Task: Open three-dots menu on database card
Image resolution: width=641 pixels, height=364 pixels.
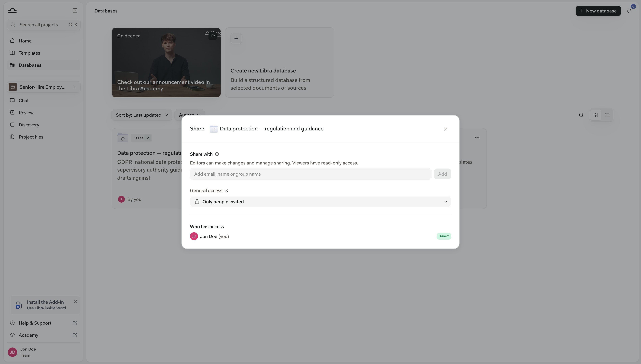Action: [477, 138]
